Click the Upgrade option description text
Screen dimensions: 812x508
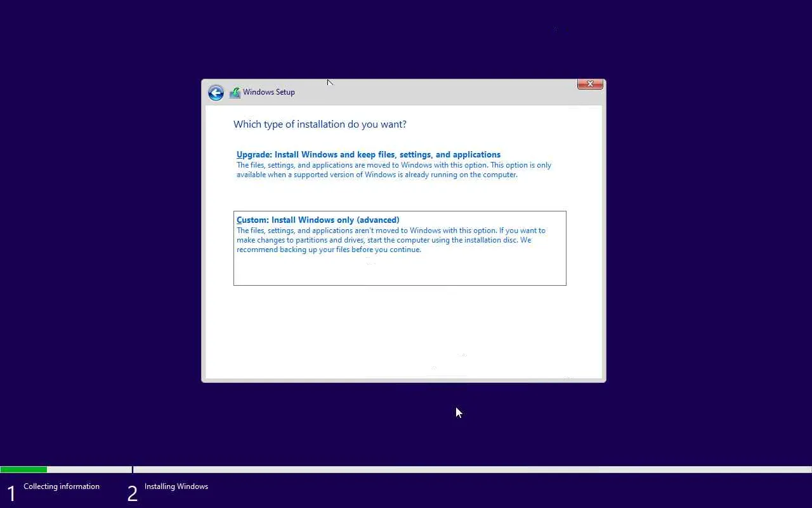(x=394, y=170)
